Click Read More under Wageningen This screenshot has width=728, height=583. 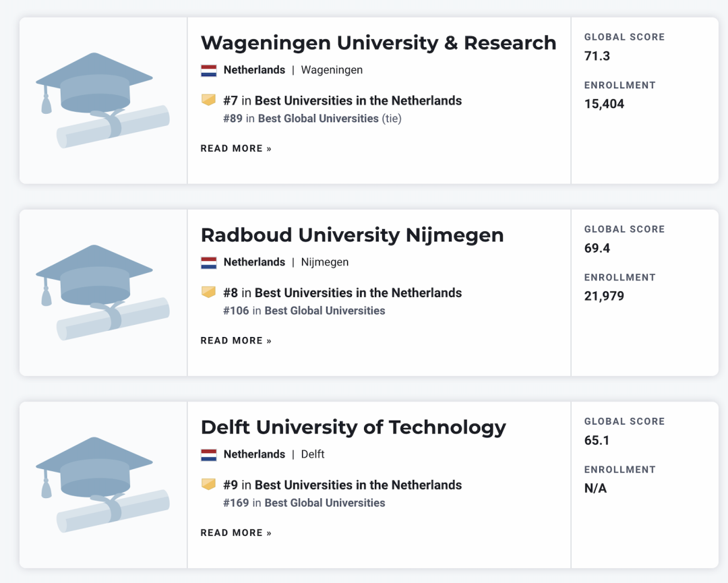(x=236, y=148)
